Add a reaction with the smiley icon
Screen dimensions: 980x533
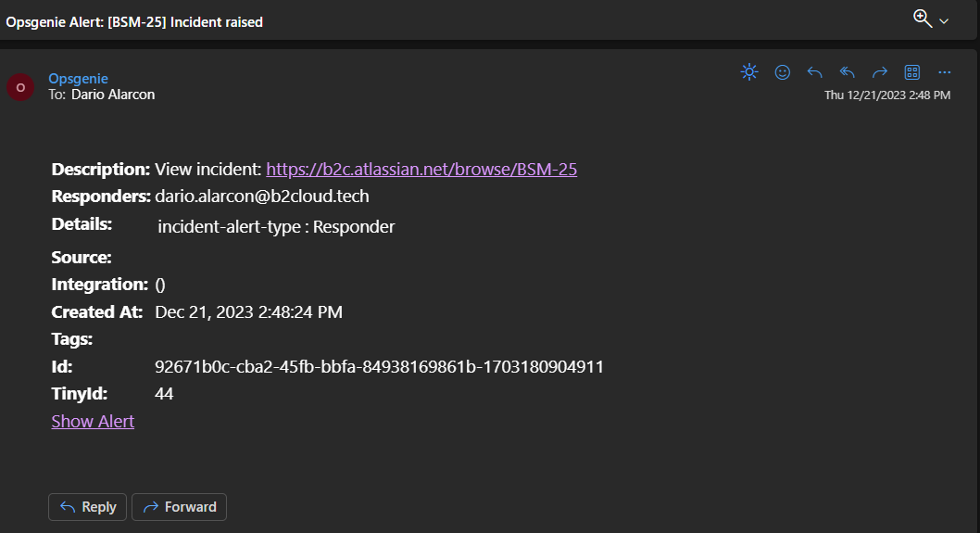[x=782, y=72]
